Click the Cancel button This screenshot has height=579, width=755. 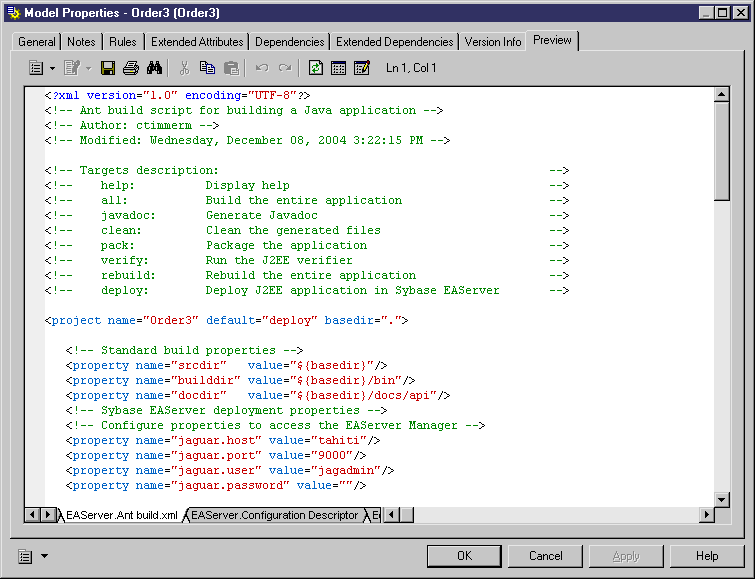pos(546,556)
